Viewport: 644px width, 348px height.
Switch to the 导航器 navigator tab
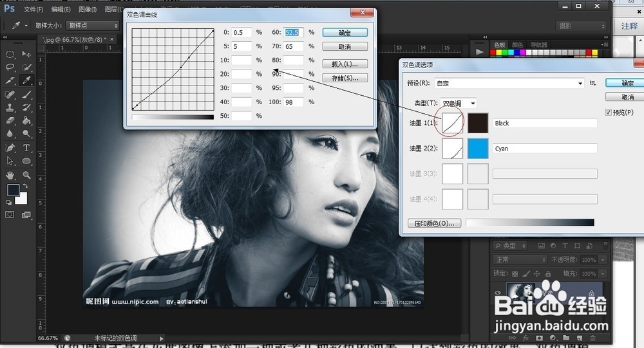pos(539,45)
